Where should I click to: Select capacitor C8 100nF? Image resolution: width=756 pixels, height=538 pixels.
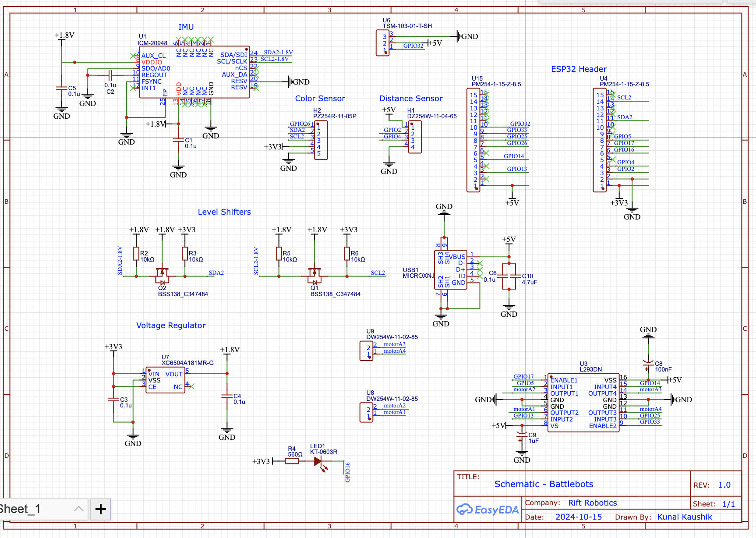pos(648,364)
